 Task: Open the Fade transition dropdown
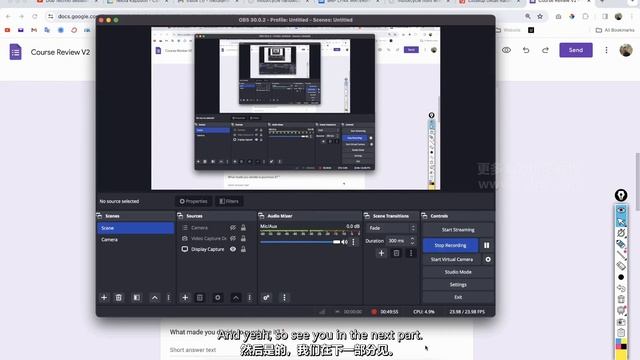pyautogui.click(x=391, y=228)
